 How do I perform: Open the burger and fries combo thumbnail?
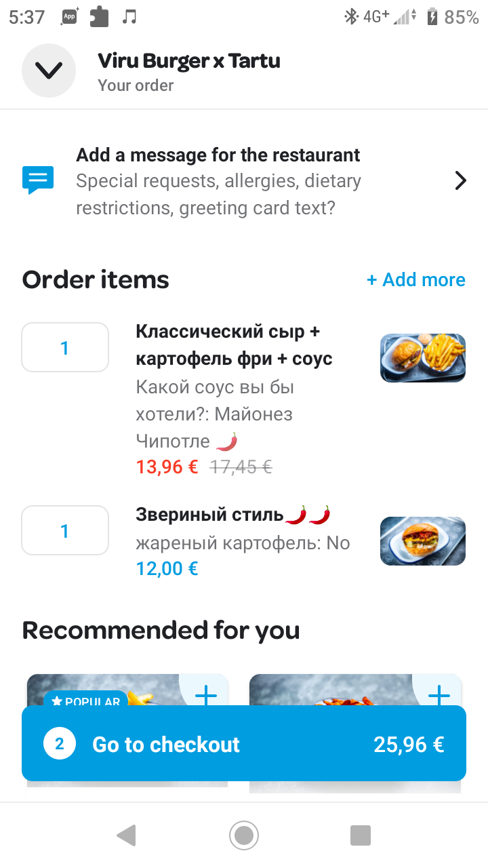click(422, 357)
